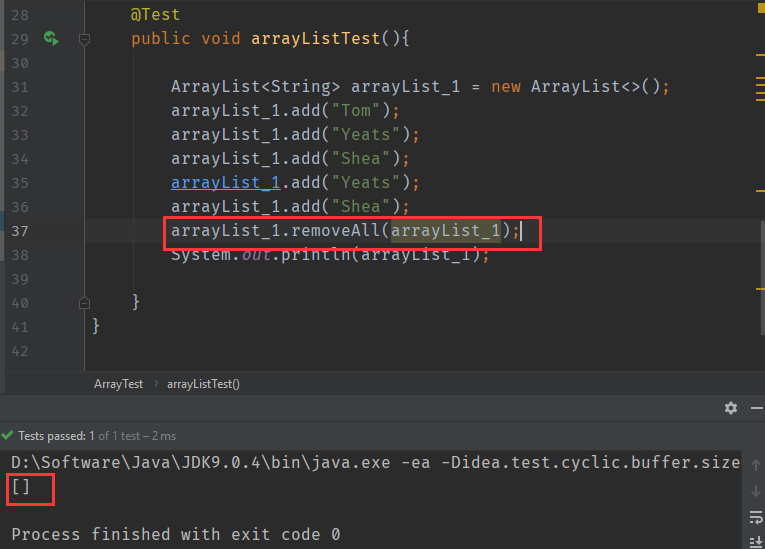Viewport: 765px width, 549px height.
Task: Click line number 31 in gutter
Action: tap(20, 87)
